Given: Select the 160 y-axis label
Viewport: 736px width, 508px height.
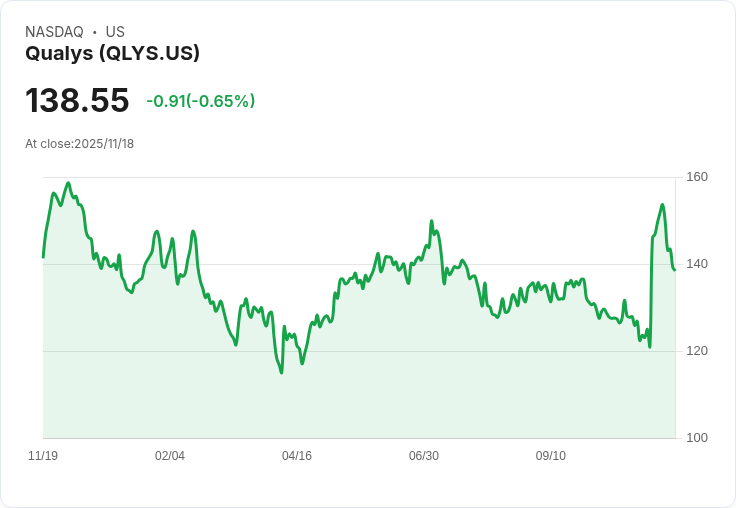Looking at the screenshot, I should coord(697,177).
